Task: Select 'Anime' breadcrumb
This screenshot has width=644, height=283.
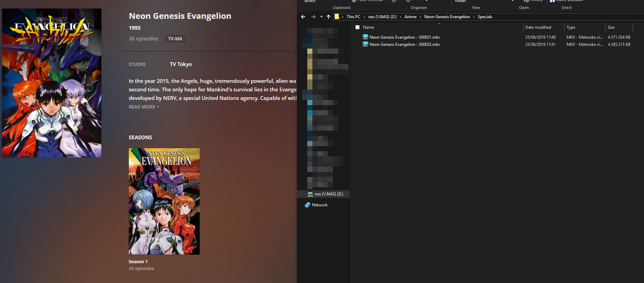Action: pos(410,17)
